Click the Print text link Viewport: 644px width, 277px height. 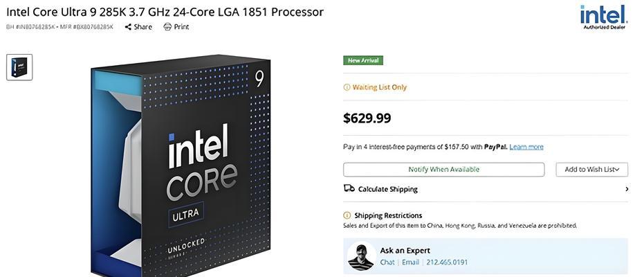pyautogui.click(x=181, y=27)
